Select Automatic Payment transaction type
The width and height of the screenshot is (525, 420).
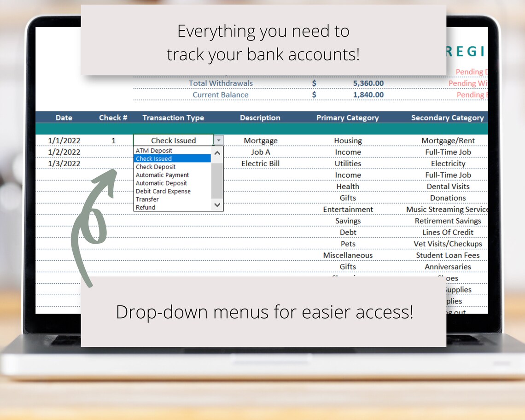coord(162,175)
